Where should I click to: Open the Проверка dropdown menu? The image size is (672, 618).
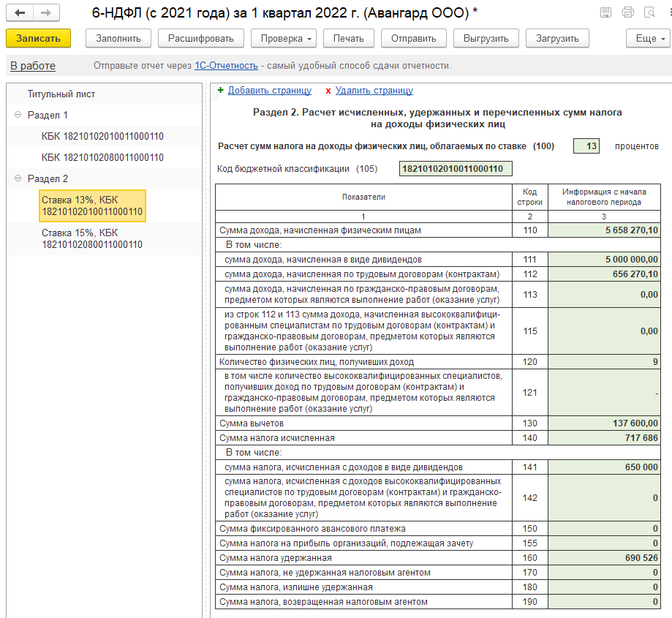click(x=283, y=38)
